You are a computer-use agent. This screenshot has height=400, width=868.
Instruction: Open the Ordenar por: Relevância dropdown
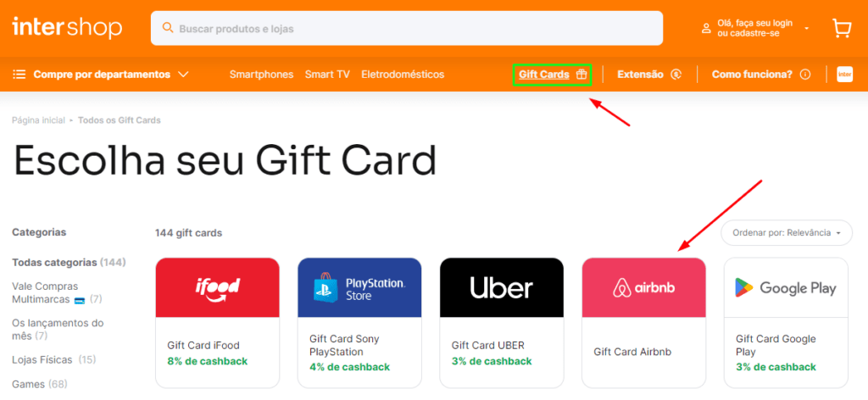786,233
